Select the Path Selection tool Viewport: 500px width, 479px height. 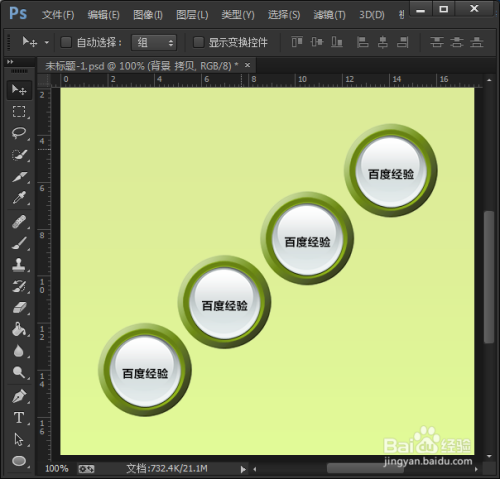[x=19, y=439]
